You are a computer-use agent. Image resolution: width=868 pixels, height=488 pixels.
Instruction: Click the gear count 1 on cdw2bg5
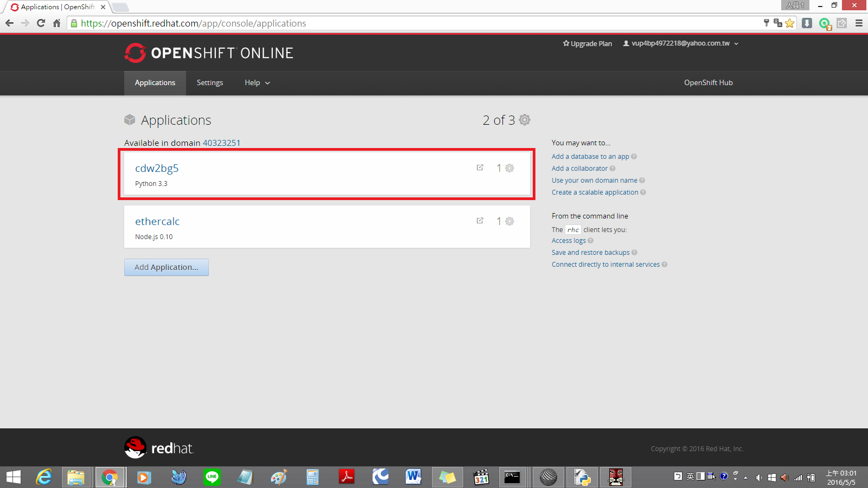click(x=499, y=168)
